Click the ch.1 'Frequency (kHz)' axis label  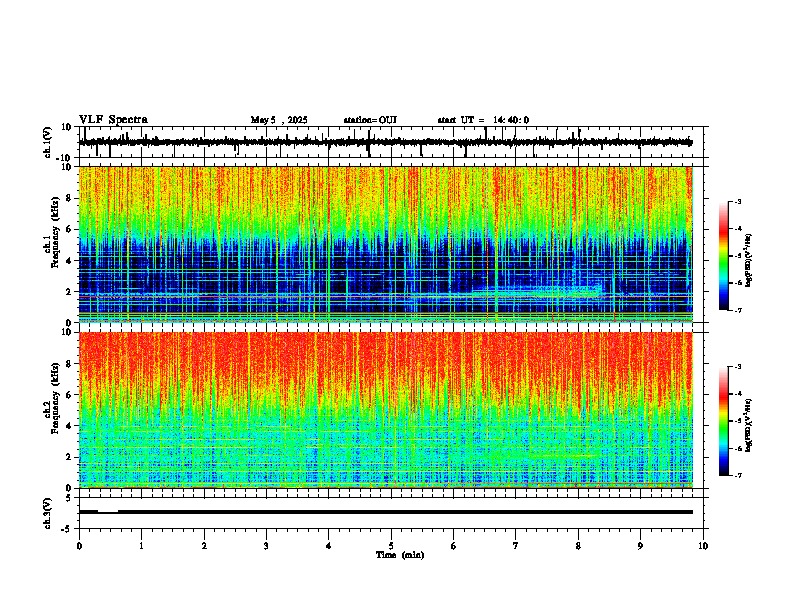[x=57, y=233]
